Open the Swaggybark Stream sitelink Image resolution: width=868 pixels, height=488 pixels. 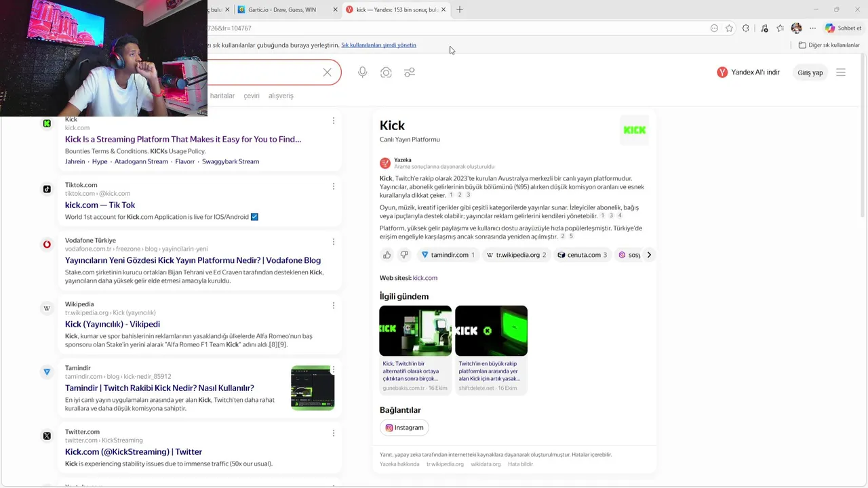click(x=231, y=161)
